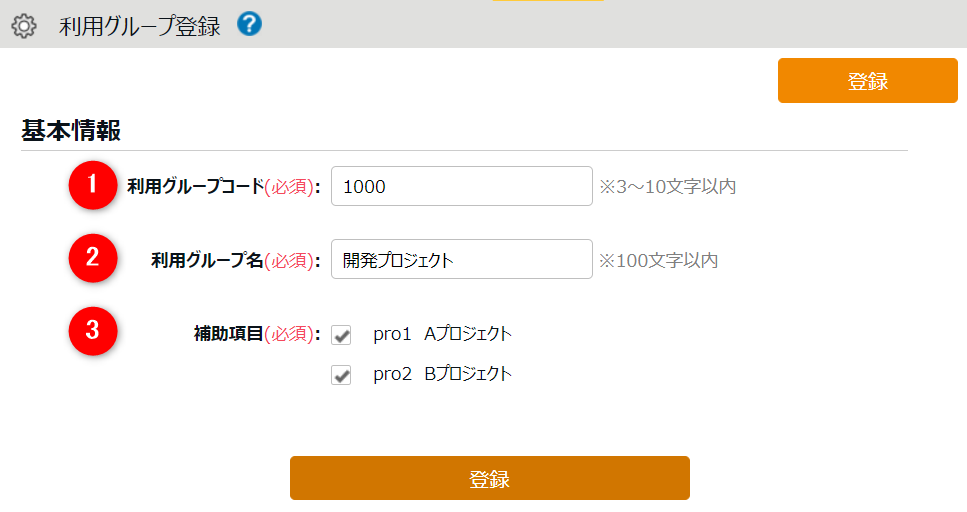967x512 pixels.
Task: Submit using the wide bottom 登録 button
Action: (489, 478)
